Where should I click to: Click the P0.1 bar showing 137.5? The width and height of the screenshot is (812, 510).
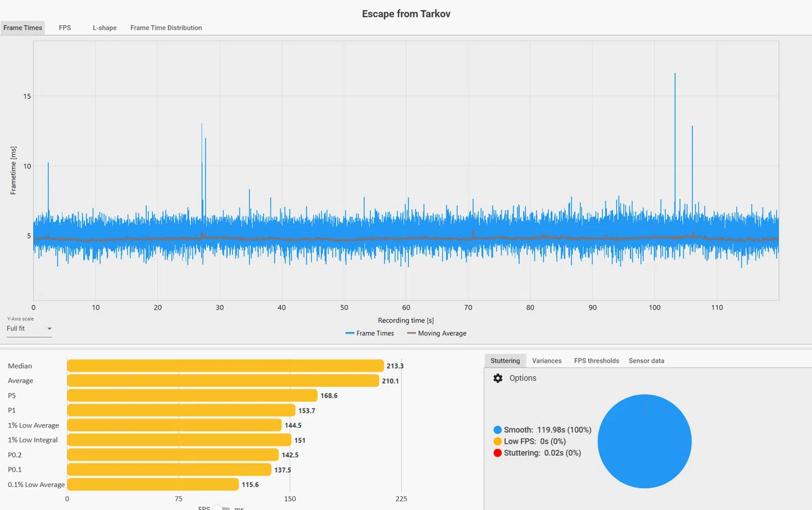(169, 470)
